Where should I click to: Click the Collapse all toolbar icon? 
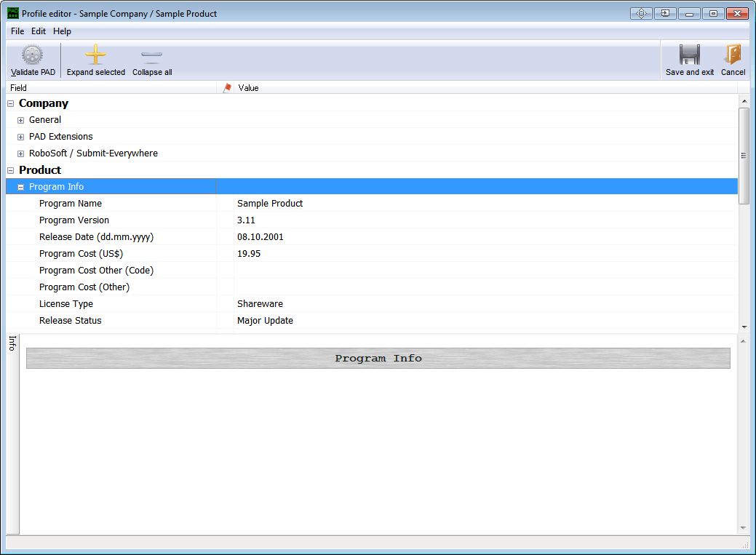151,54
